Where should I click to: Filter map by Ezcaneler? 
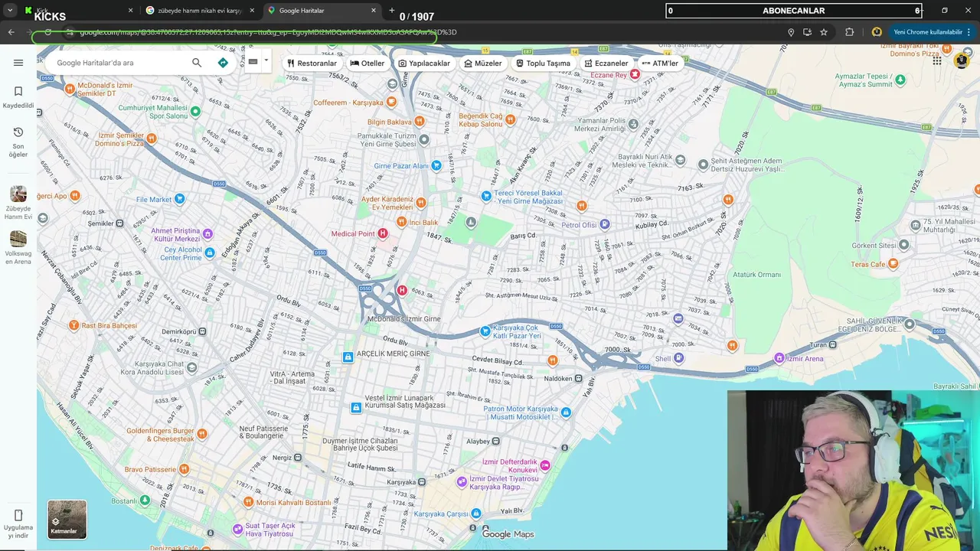click(606, 64)
